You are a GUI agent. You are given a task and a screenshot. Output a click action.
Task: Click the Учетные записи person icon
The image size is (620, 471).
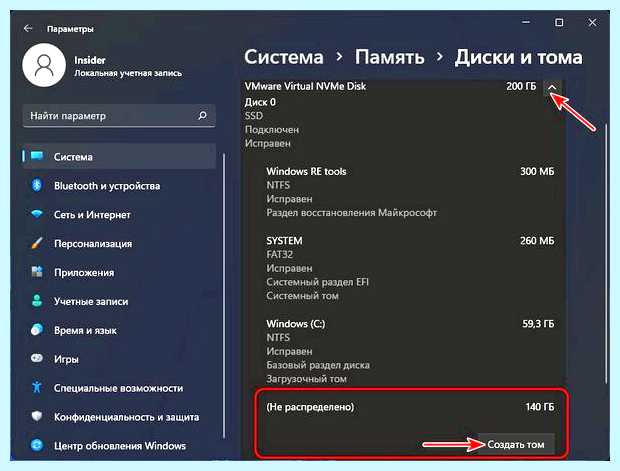pos(37,301)
